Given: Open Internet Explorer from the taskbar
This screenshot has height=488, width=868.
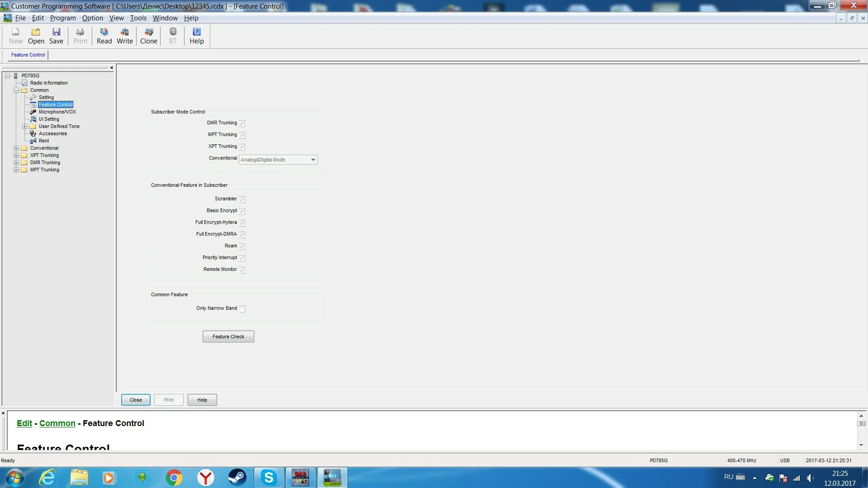Looking at the screenshot, I should point(47,478).
